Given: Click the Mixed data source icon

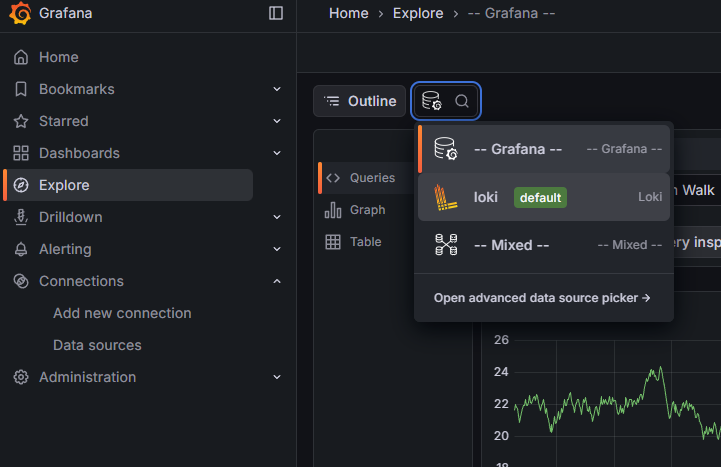Looking at the screenshot, I should pyautogui.click(x=446, y=245).
